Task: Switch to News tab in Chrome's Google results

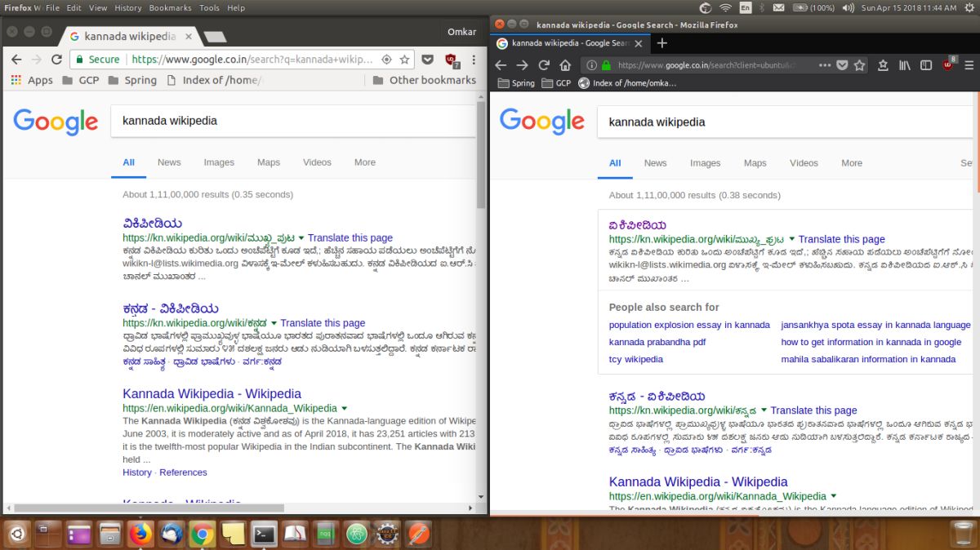Action: [169, 162]
